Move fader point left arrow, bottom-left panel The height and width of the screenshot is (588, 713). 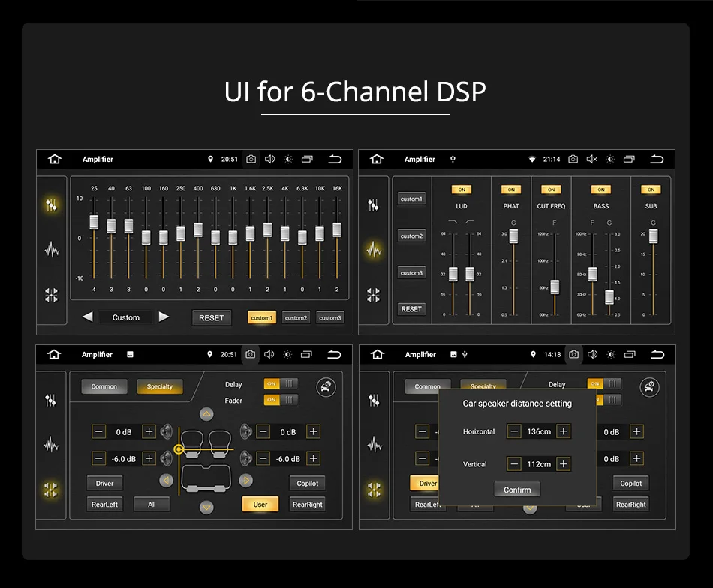pyautogui.click(x=167, y=480)
